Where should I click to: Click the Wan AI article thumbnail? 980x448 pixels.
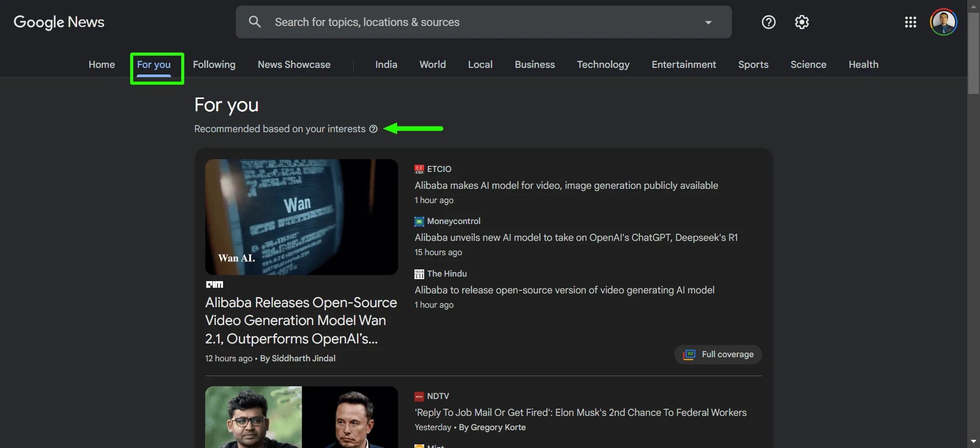[x=301, y=217]
